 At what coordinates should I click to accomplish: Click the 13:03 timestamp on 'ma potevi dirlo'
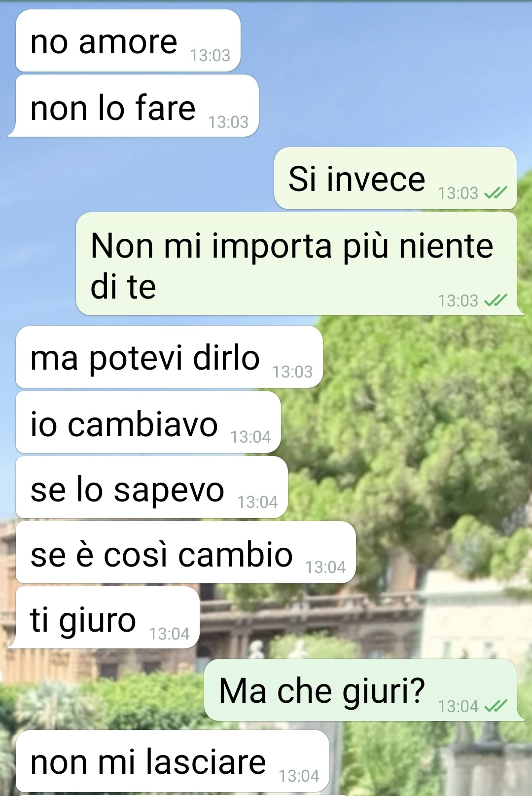point(293,372)
